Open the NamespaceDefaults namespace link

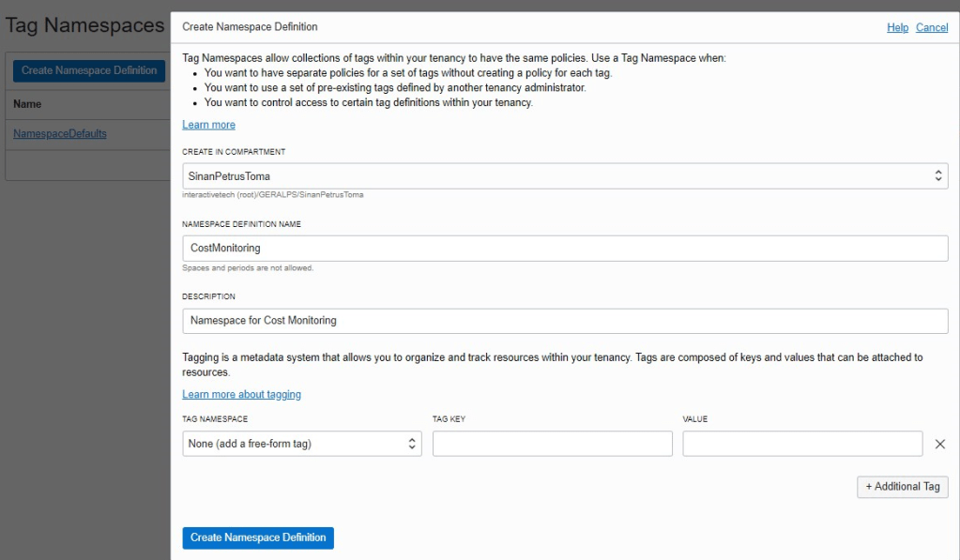(x=60, y=134)
